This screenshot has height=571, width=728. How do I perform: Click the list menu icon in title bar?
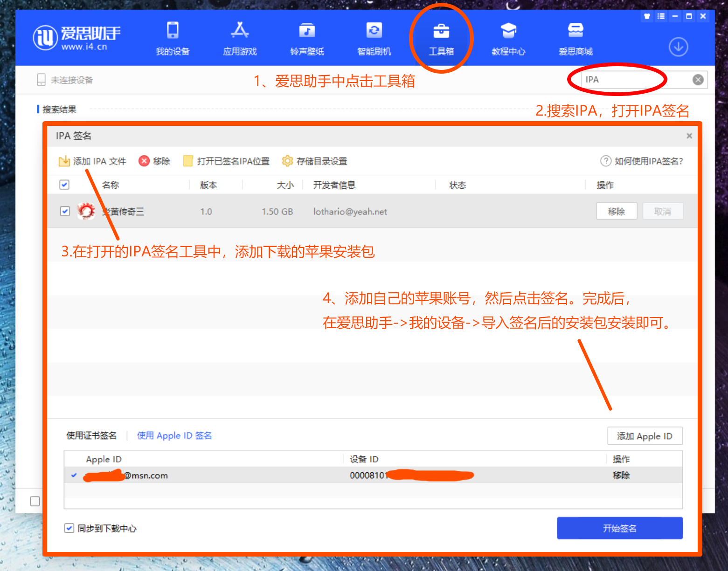[661, 16]
